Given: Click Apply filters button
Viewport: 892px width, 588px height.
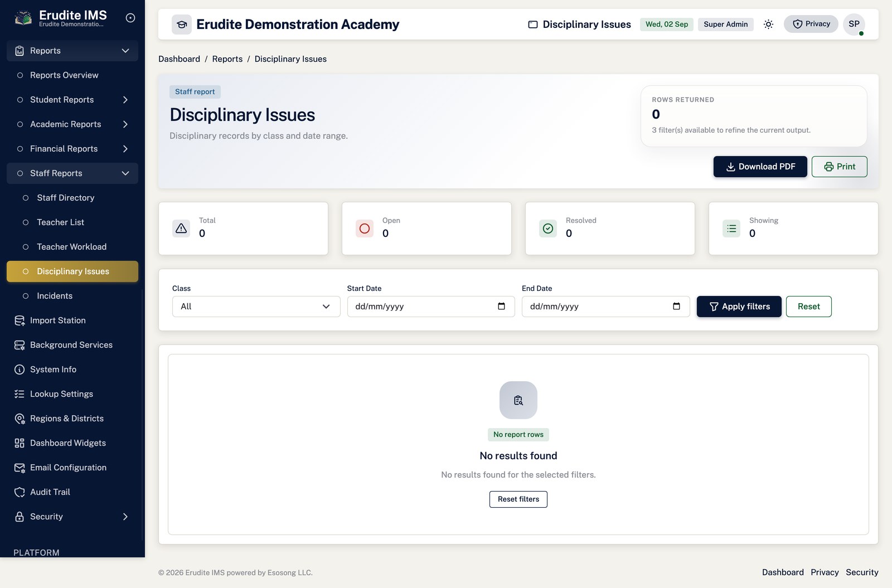Looking at the screenshot, I should pos(739,307).
